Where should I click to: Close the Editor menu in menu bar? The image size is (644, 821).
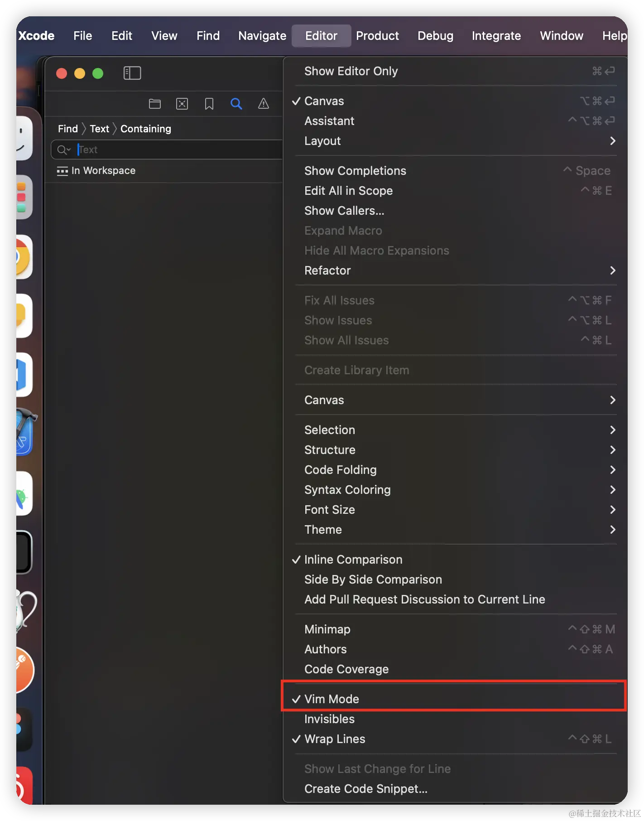coord(321,36)
